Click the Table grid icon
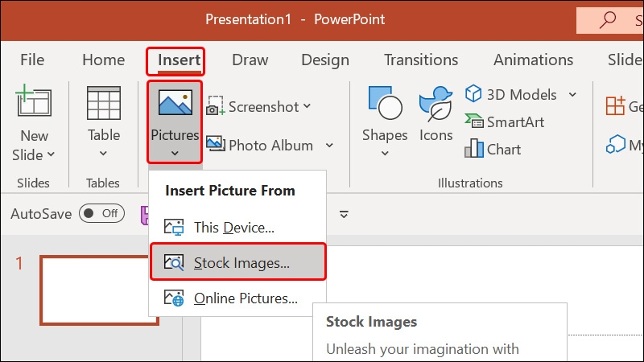 point(104,103)
